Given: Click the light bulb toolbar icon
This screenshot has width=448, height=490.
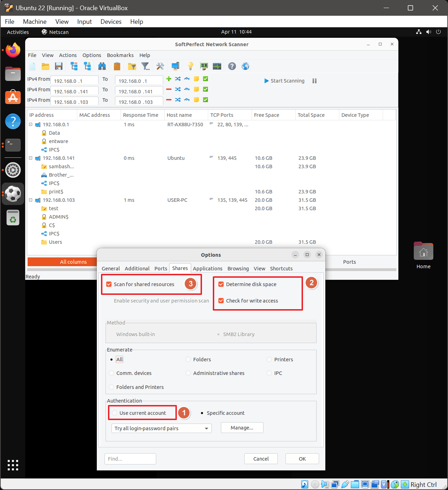Looking at the screenshot, I should pos(190,66).
